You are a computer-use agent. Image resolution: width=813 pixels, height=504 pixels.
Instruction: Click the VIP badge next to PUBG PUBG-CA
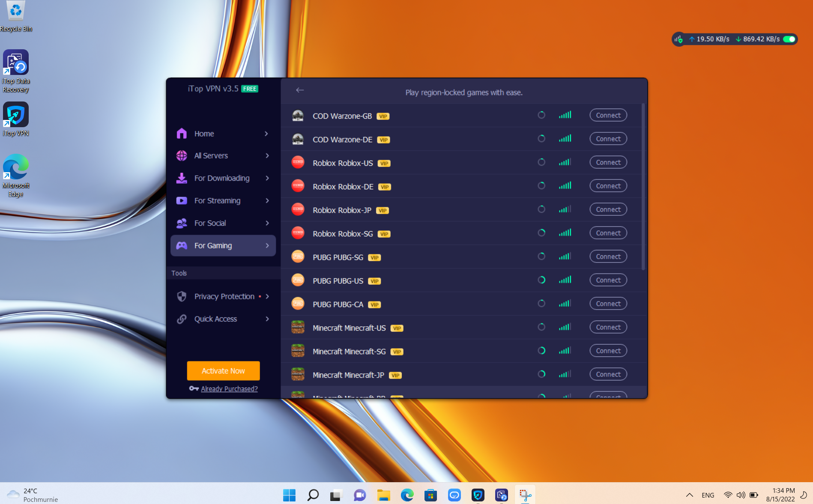pos(375,305)
